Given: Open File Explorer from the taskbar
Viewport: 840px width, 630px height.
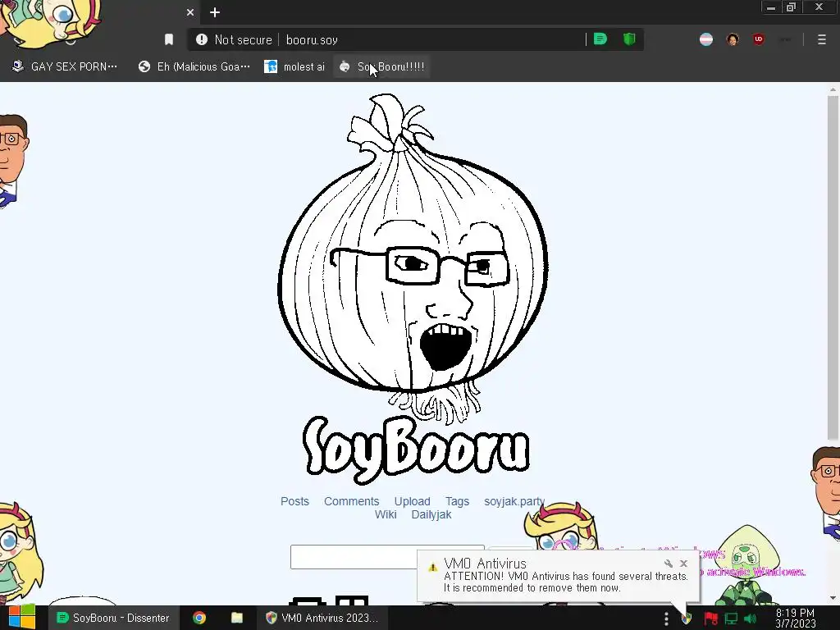Looking at the screenshot, I should click(x=237, y=618).
